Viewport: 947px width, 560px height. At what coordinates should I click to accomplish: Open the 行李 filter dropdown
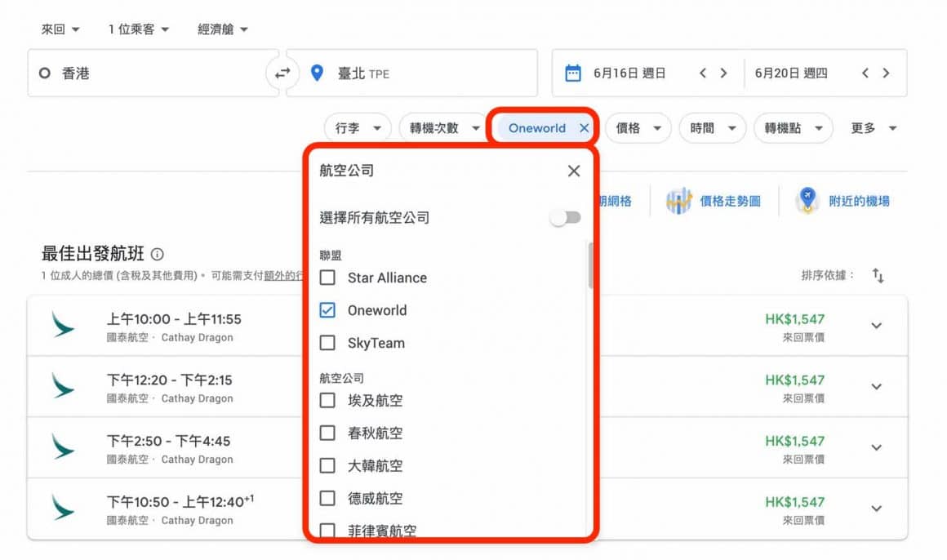tap(358, 128)
